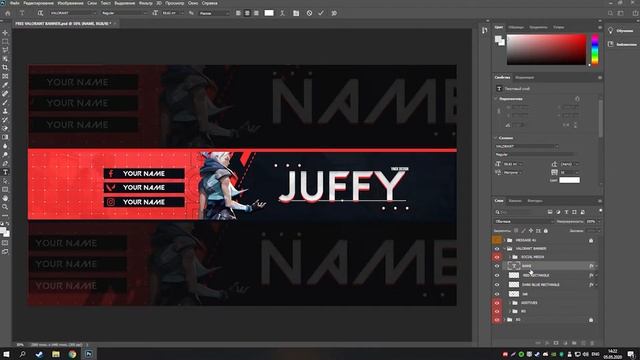Viewport: 640px width, 360px height.
Task: Toggle visibility of SOCIAL MEDIA group
Action: [497, 257]
